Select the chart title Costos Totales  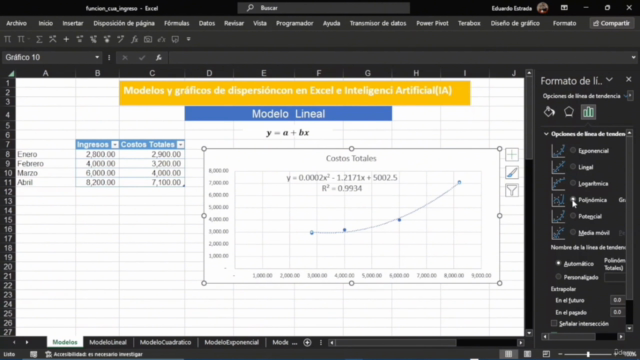351,158
